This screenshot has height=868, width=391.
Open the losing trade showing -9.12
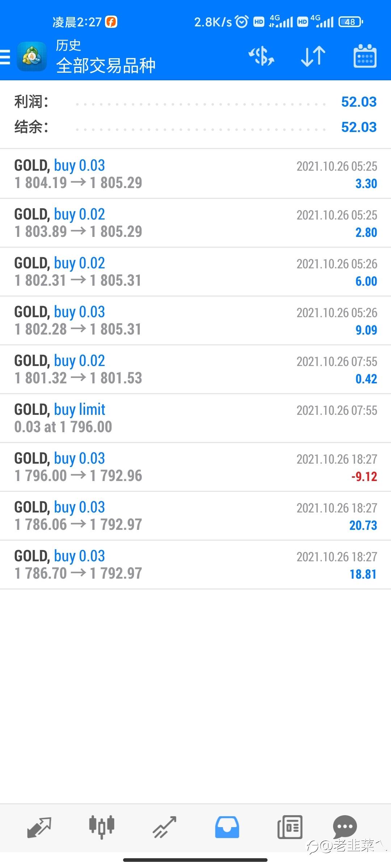(195, 467)
